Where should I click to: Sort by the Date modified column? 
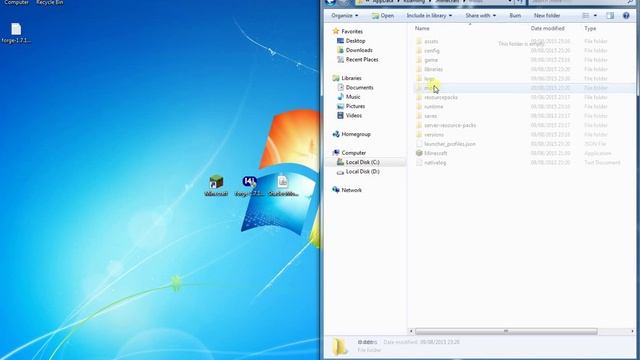547,28
